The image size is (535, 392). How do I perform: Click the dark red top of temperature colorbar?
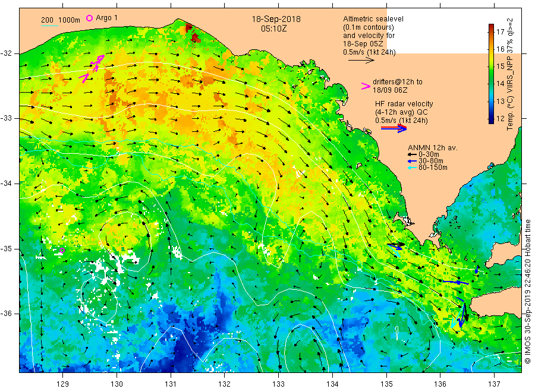pyautogui.click(x=492, y=27)
